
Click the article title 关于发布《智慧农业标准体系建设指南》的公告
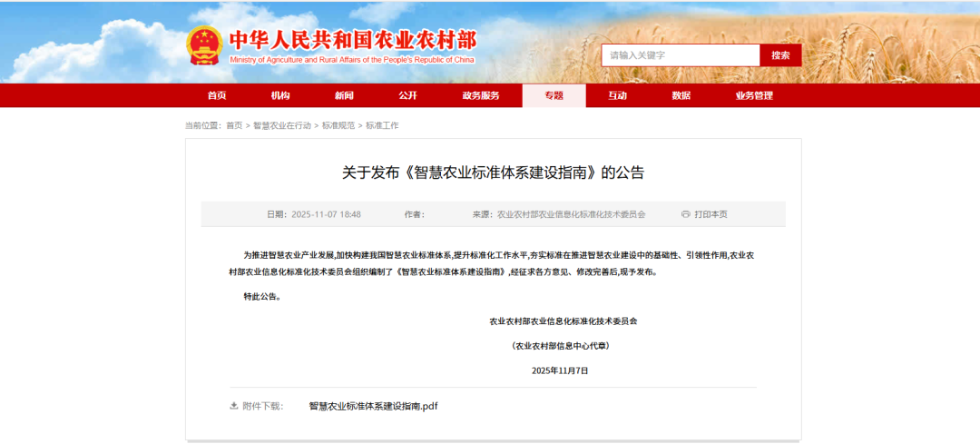tap(493, 173)
